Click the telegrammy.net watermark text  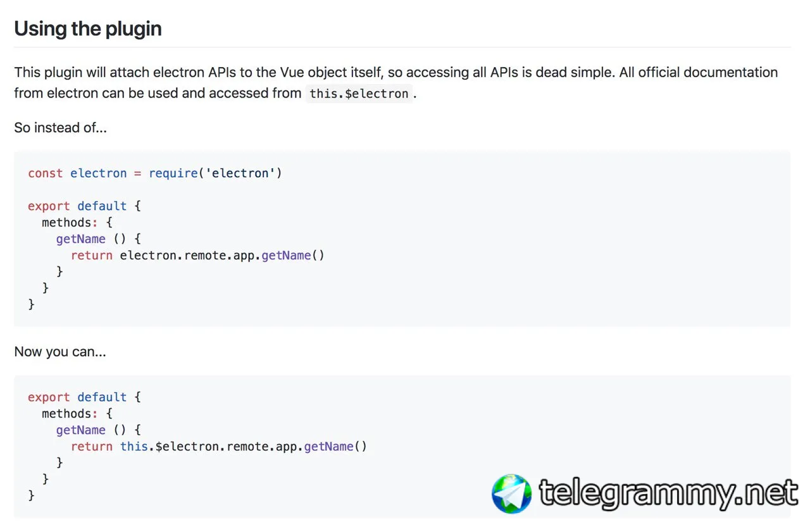click(668, 493)
